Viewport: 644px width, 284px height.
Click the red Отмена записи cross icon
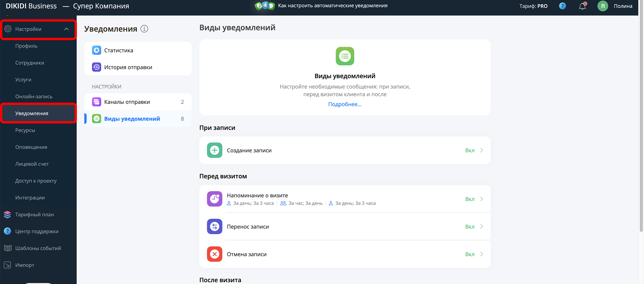point(215,254)
